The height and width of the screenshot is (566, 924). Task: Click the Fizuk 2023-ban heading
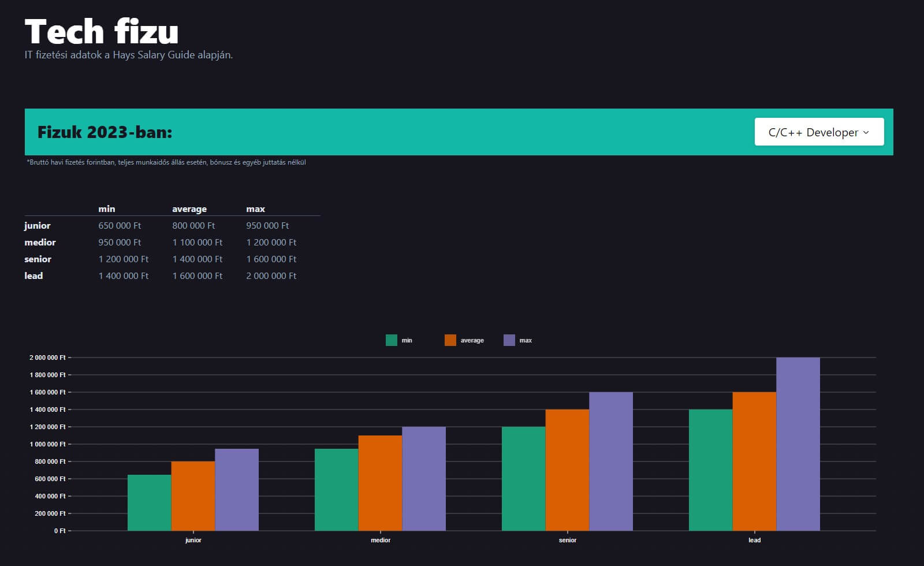pyautogui.click(x=105, y=132)
